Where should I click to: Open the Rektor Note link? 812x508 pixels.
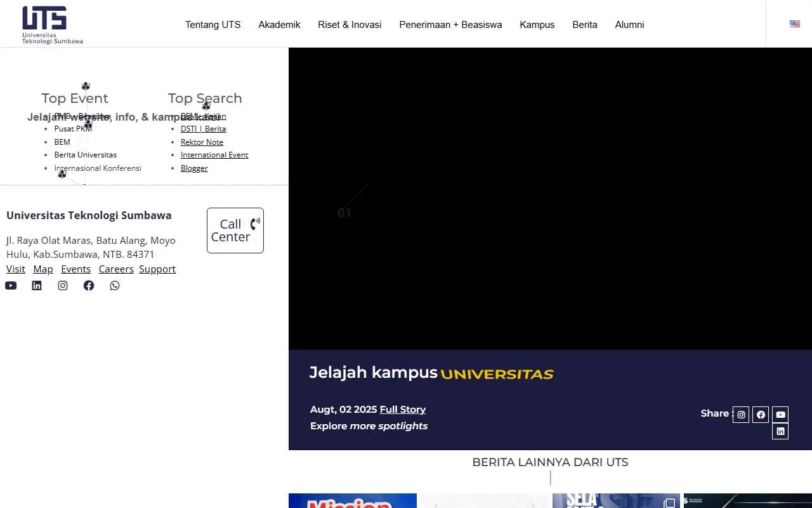tap(202, 142)
